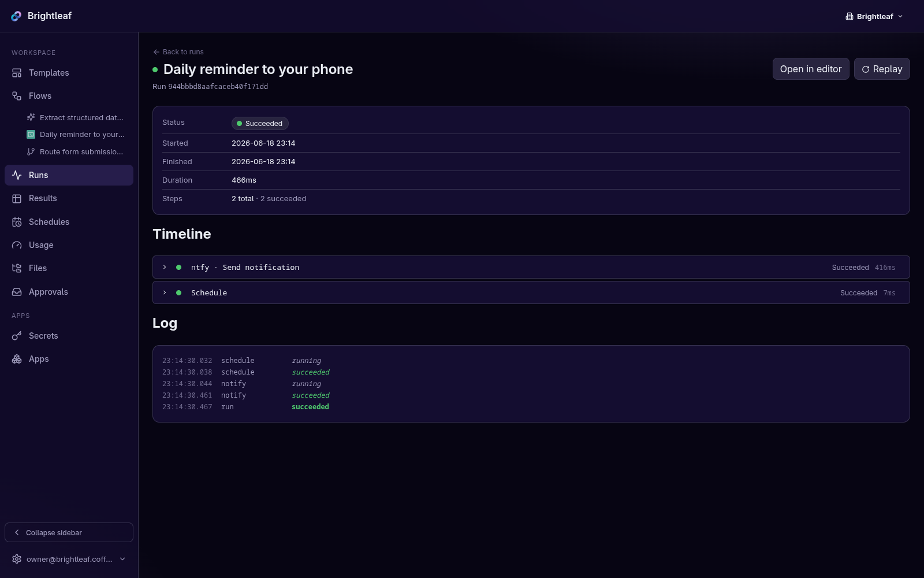The image size is (924, 578).
Task: Click the green icon beside Daily reminder flow
Action: coord(31,134)
